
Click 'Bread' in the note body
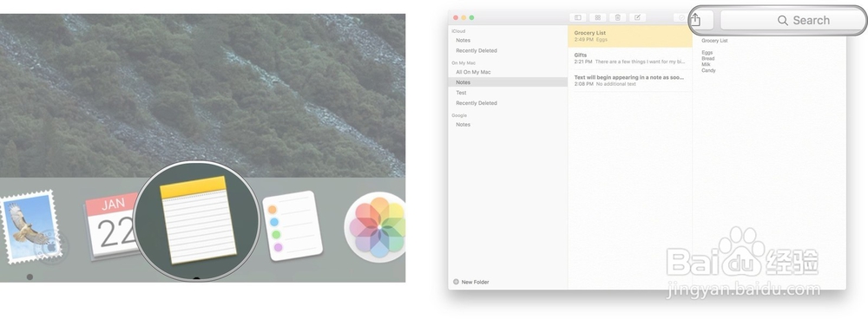708,59
